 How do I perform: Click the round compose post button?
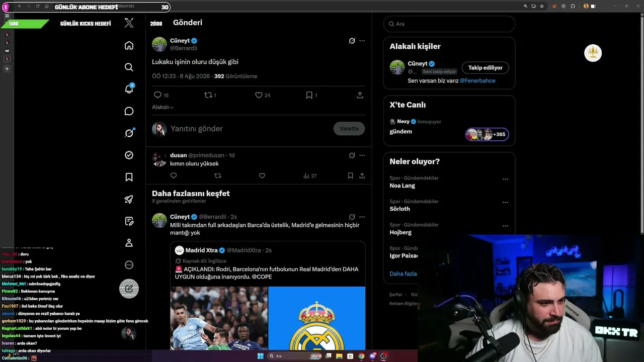(x=129, y=289)
